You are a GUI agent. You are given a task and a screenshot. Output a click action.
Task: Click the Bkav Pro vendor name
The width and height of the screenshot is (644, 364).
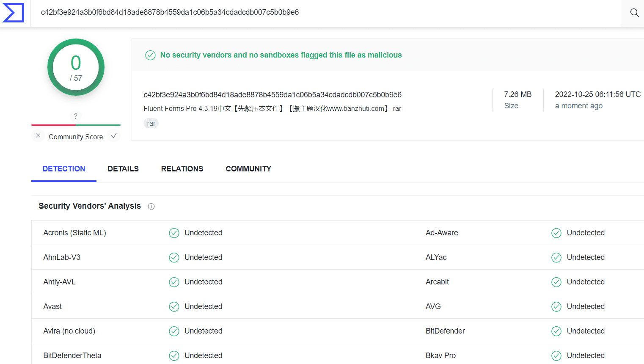440,356
